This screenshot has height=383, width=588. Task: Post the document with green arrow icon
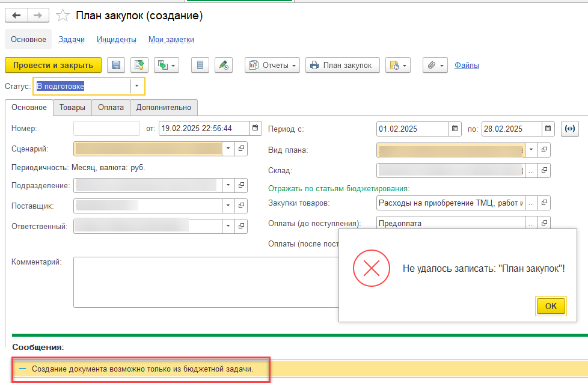(139, 66)
